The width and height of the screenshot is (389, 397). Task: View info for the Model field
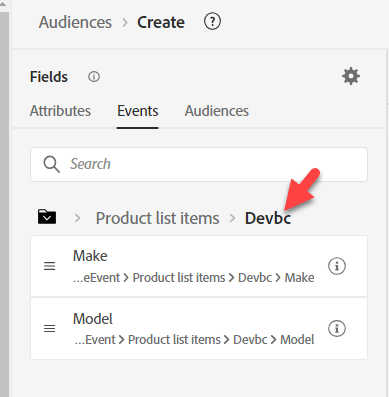click(337, 329)
